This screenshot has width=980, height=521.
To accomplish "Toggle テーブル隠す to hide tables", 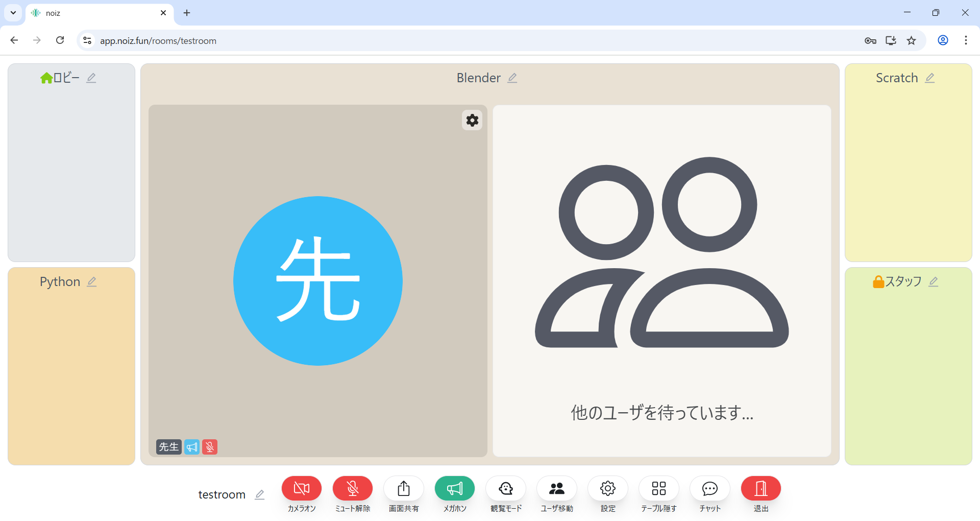I will click(x=658, y=488).
